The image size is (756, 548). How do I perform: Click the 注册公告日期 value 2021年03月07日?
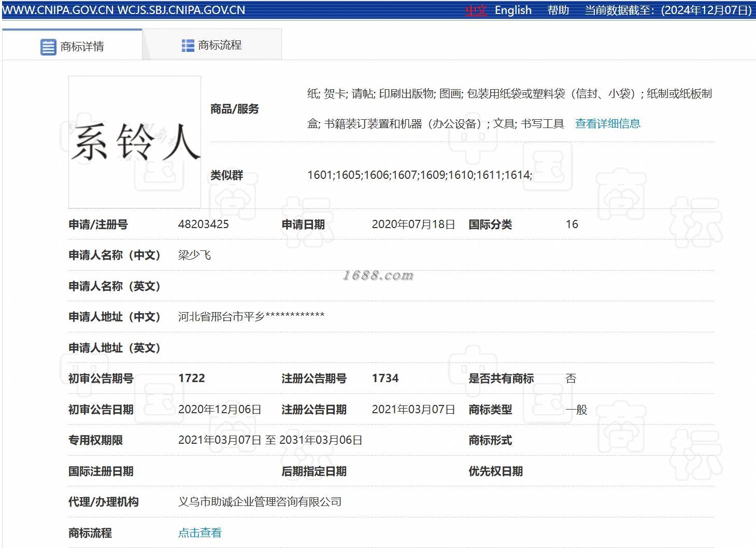(413, 410)
